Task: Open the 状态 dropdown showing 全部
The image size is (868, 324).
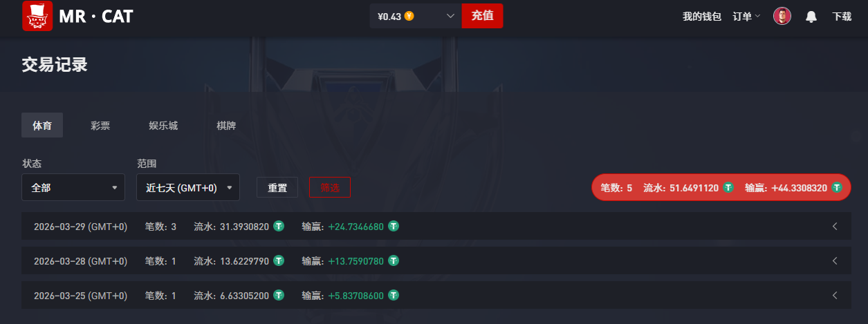Action: point(73,187)
